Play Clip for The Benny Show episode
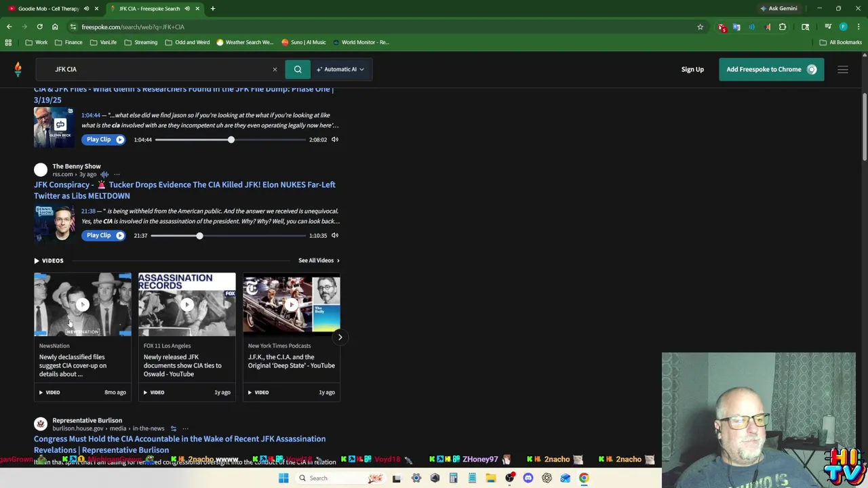This screenshot has height=488, width=868. 104,235
